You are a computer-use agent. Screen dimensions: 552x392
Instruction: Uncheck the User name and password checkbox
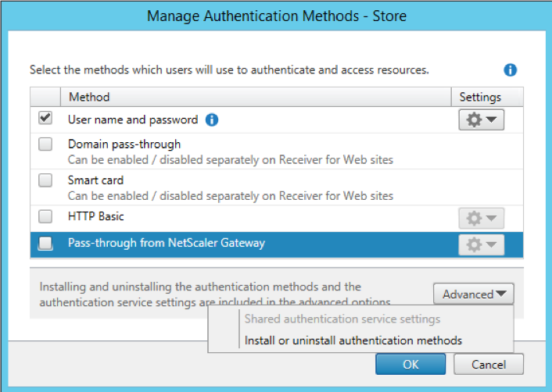point(45,119)
